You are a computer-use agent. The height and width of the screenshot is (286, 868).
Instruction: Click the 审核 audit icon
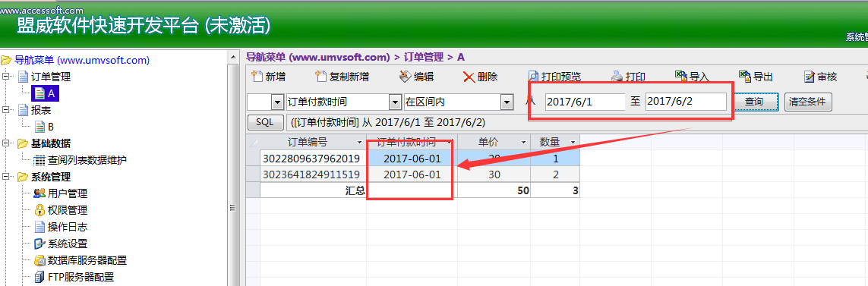point(810,77)
